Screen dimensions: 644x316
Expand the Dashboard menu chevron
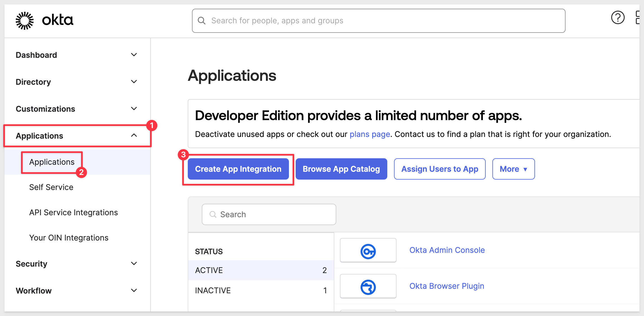point(134,55)
